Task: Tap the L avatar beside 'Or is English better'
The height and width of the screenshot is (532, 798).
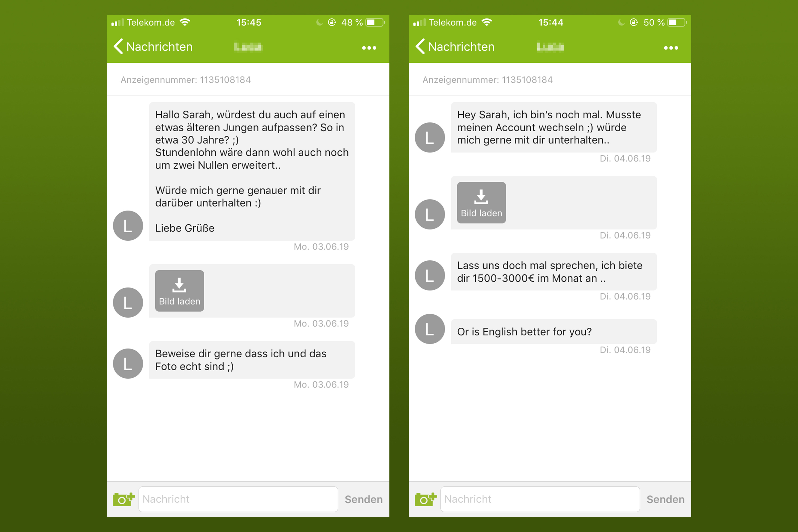Action: pos(430,329)
